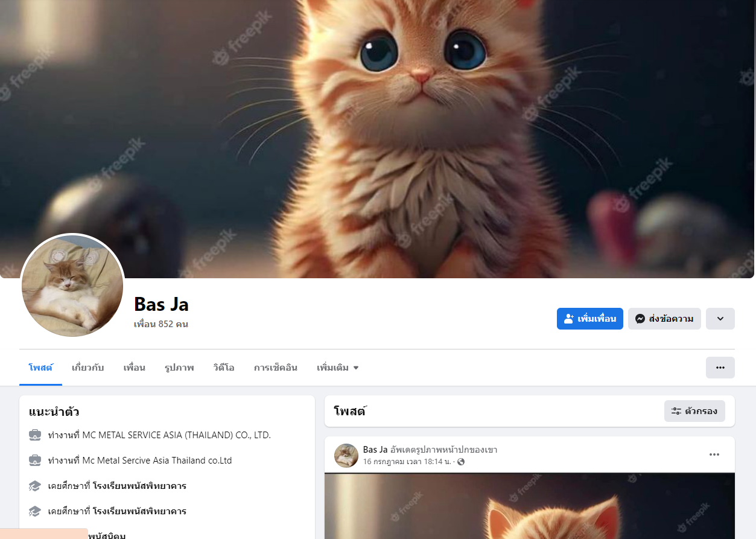Open the เพื่อน tab
Screen dimensions: 756x539
coord(135,368)
